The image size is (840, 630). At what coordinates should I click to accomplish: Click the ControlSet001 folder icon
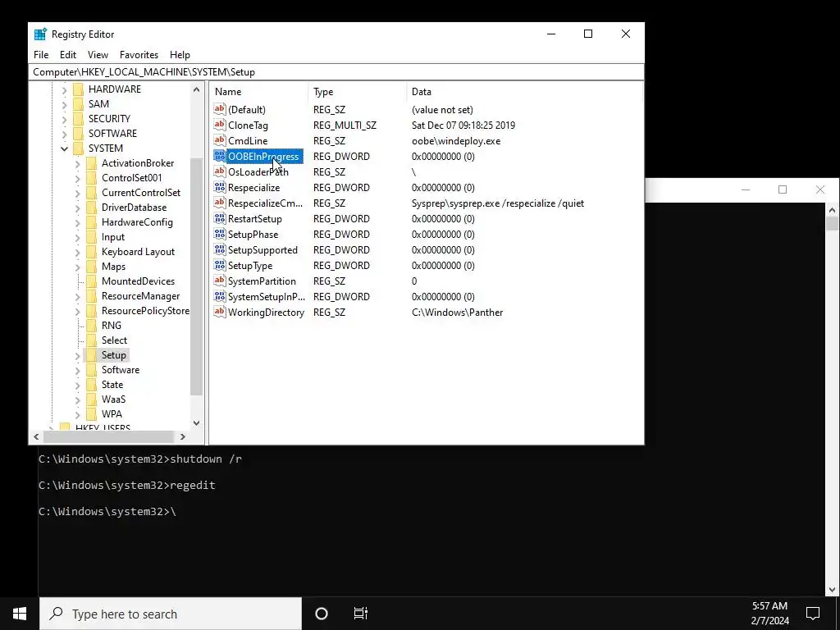92,178
